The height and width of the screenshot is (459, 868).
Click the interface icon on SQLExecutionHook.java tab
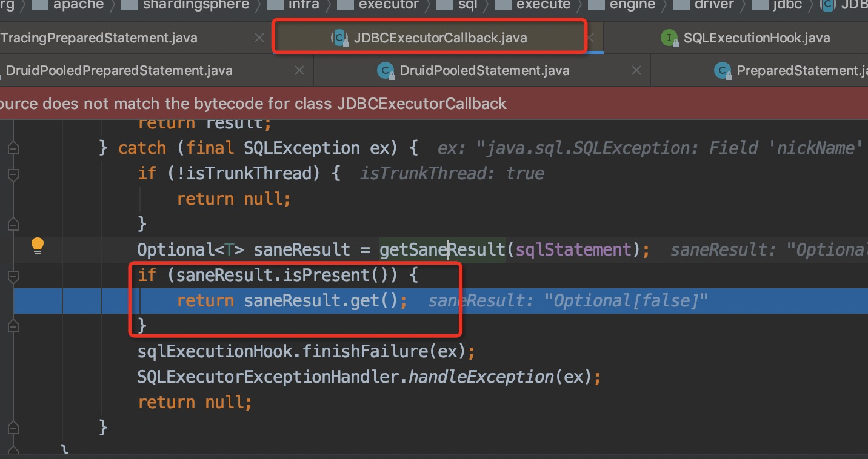(670, 38)
